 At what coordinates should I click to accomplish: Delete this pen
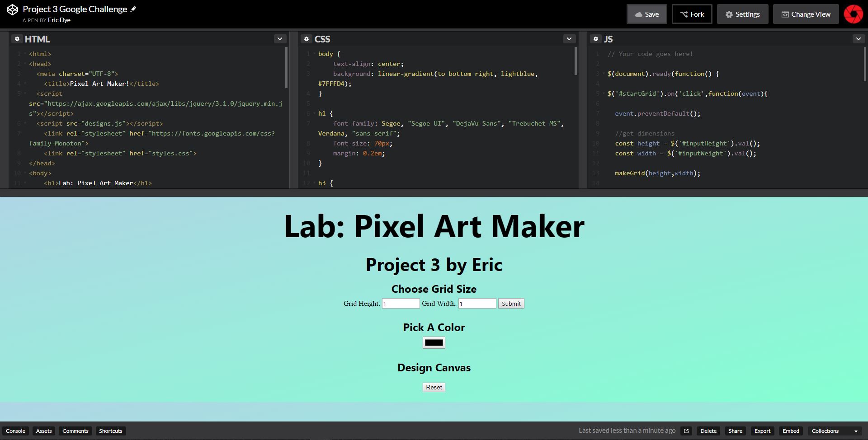pos(708,431)
